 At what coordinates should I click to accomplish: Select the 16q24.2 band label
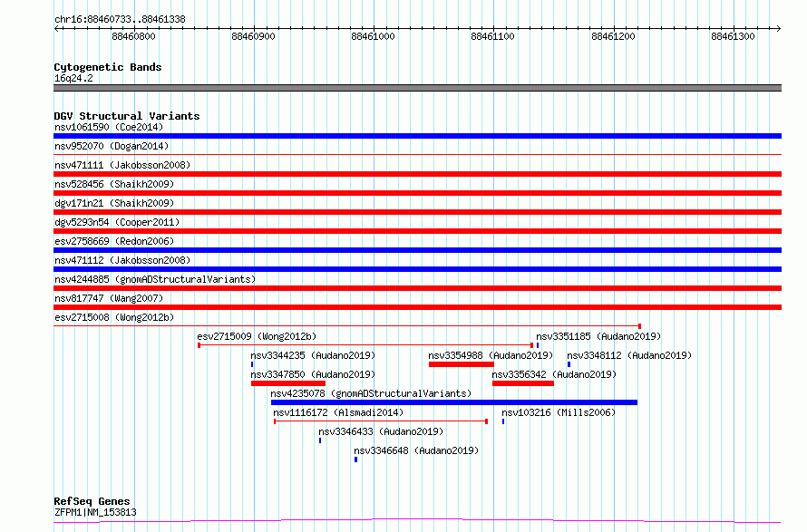coord(73,78)
